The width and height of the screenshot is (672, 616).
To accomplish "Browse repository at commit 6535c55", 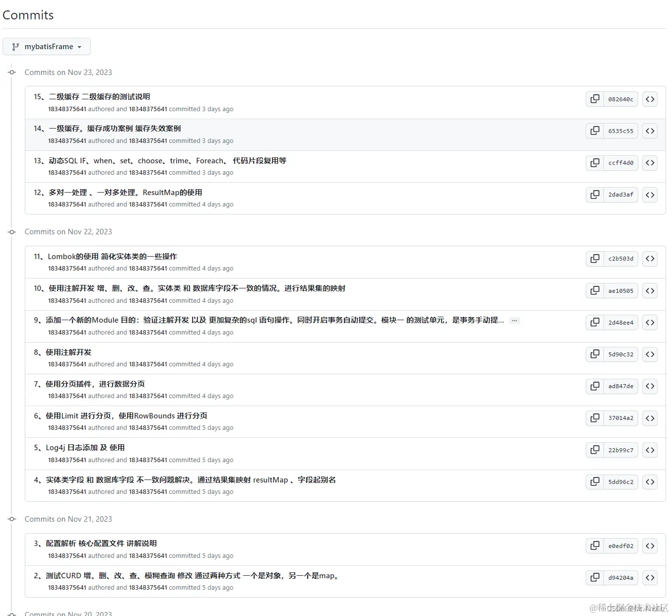I will click(x=650, y=131).
